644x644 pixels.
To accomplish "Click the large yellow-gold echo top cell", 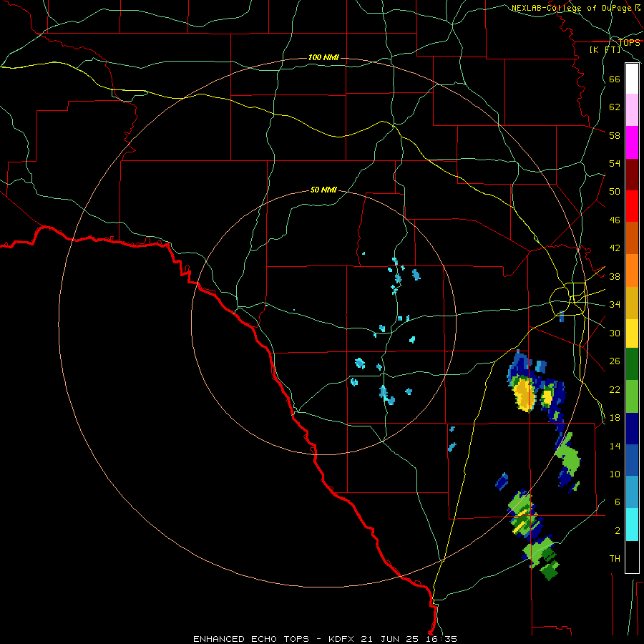I will 525,395.
